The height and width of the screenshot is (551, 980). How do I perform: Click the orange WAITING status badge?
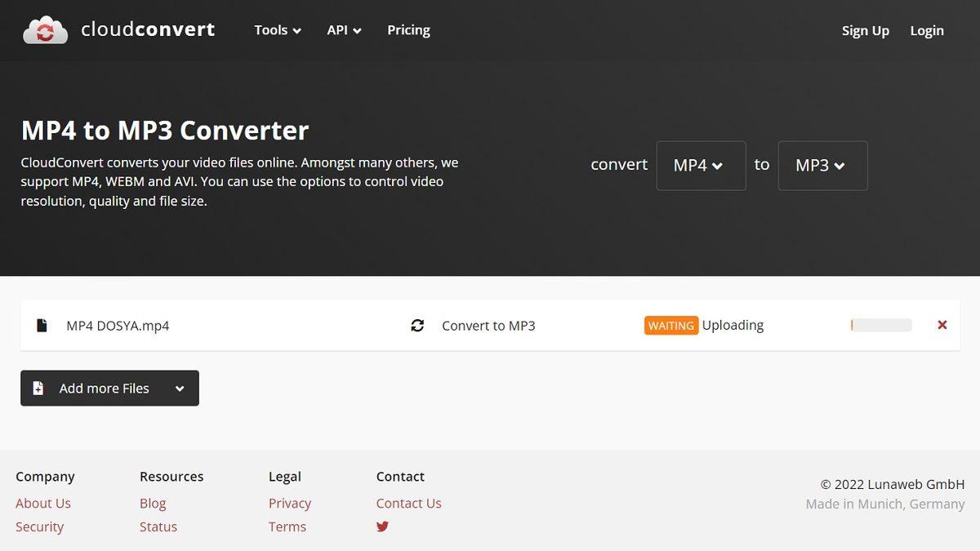671,326
